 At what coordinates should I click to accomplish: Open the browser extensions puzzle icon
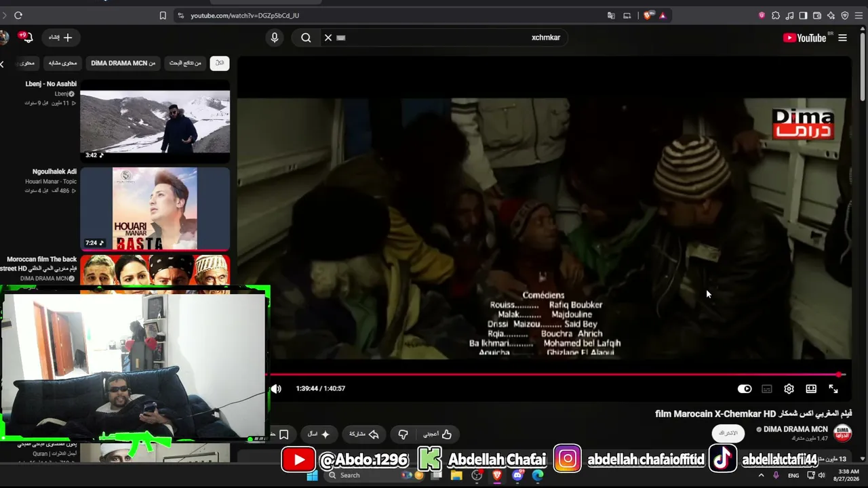pyautogui.click(x=776, y=16)
